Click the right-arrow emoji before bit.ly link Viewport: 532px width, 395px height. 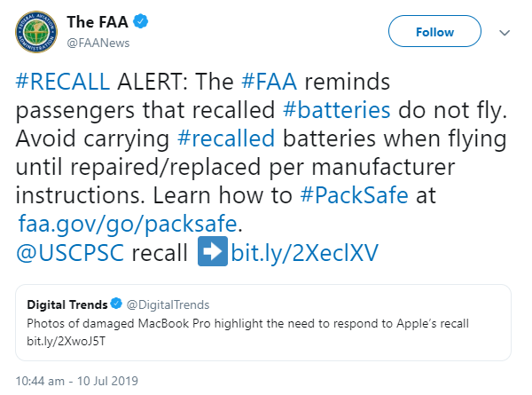(213, 251)
